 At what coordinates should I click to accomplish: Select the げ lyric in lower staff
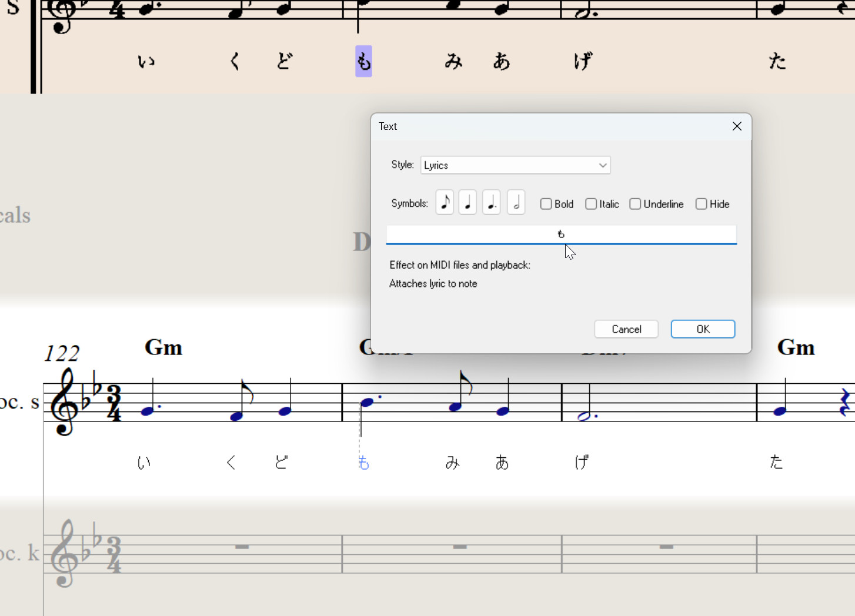[x=582, y=463]
